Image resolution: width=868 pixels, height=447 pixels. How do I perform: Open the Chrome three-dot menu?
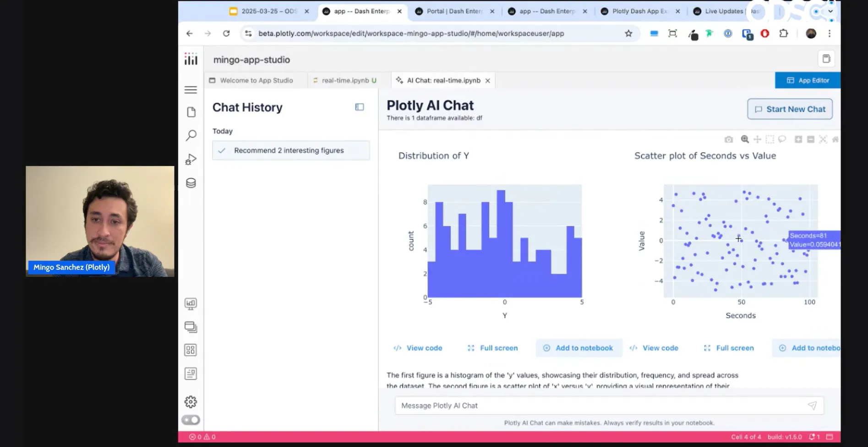tap(829, 33)
